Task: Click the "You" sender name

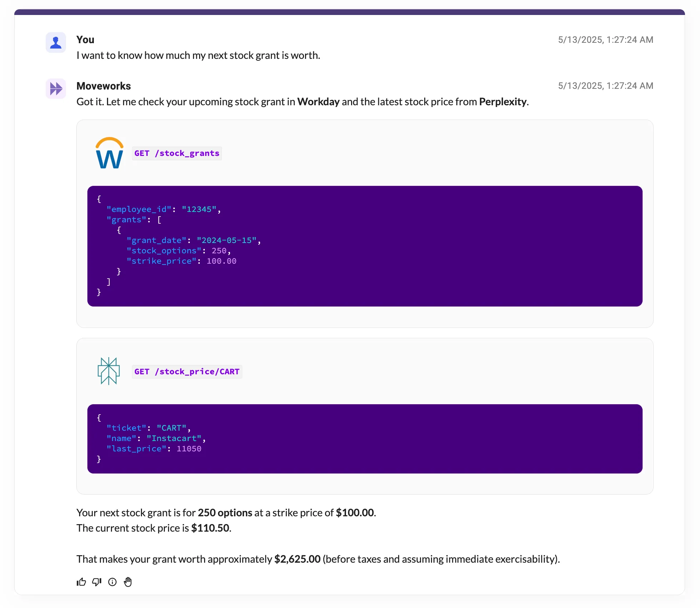Action: [x=85, y=40]
